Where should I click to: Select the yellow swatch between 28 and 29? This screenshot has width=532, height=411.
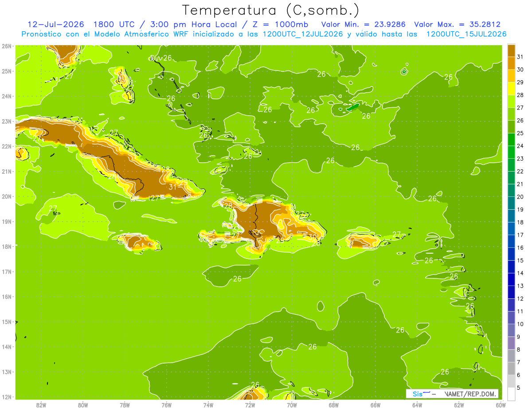[x=511, y=89]
